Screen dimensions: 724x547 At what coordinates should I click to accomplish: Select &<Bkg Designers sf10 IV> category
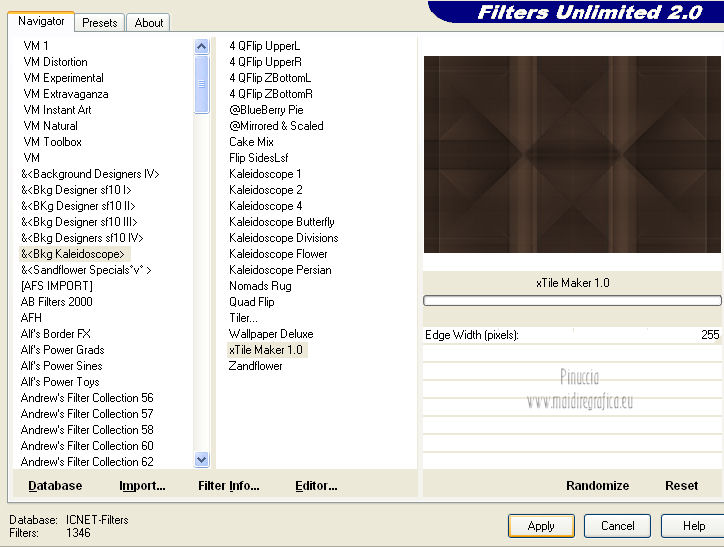tap(82, 238)
